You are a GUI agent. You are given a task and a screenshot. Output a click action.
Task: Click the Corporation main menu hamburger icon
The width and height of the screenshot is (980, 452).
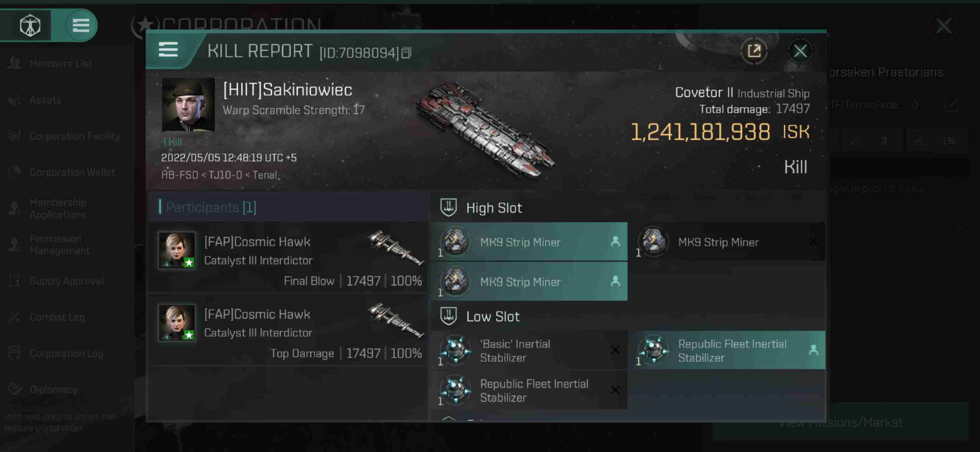pos(80,24)
